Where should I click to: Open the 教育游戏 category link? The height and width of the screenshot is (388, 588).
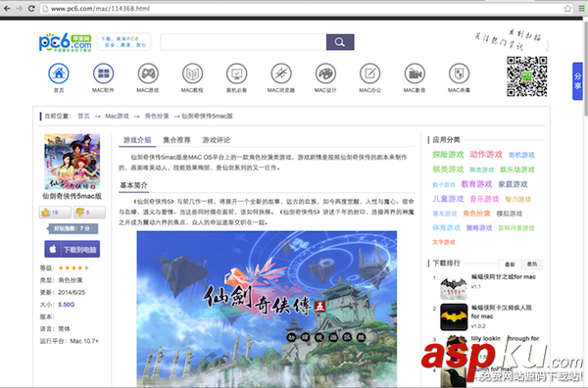coord(476,184)
